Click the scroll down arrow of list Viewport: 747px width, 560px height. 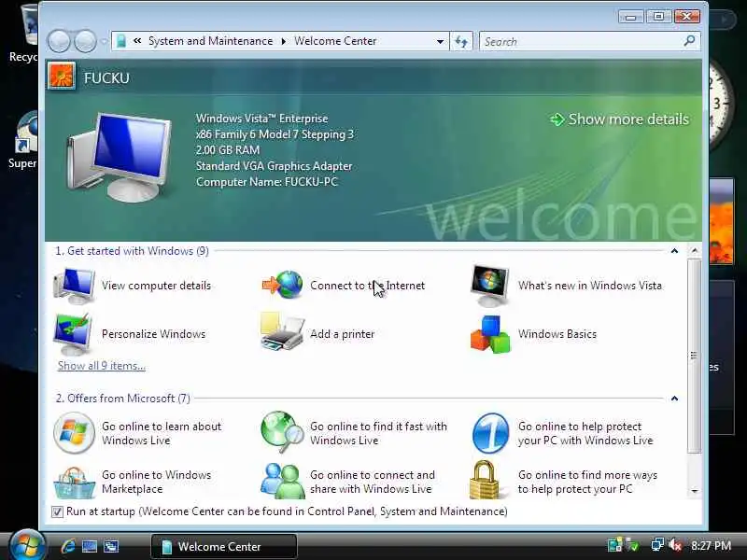(x=695, y=491)
